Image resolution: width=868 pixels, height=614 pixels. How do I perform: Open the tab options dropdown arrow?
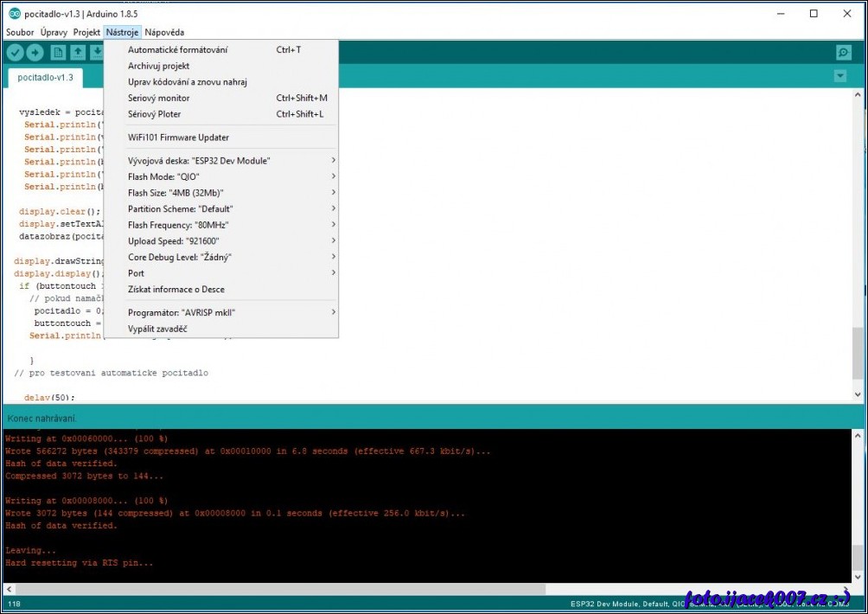[839, 76]
